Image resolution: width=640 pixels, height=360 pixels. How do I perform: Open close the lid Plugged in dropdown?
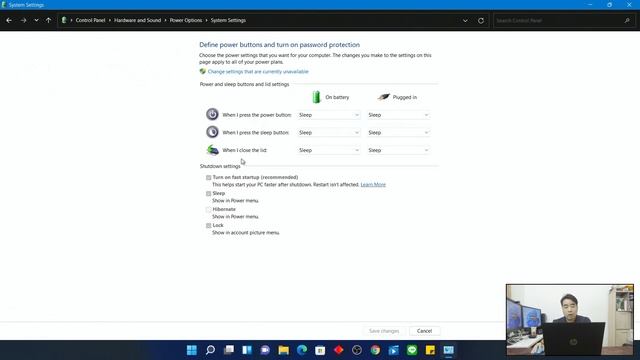[398, 150]
